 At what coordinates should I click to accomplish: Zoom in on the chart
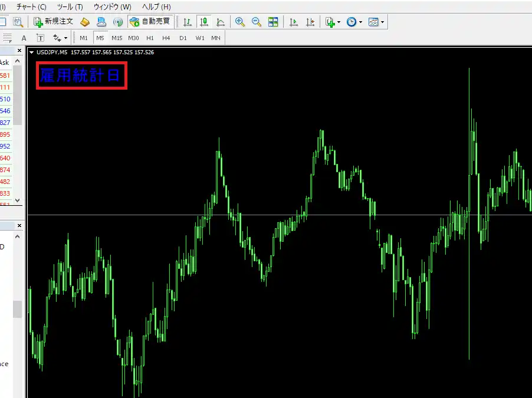coord(240,22)
